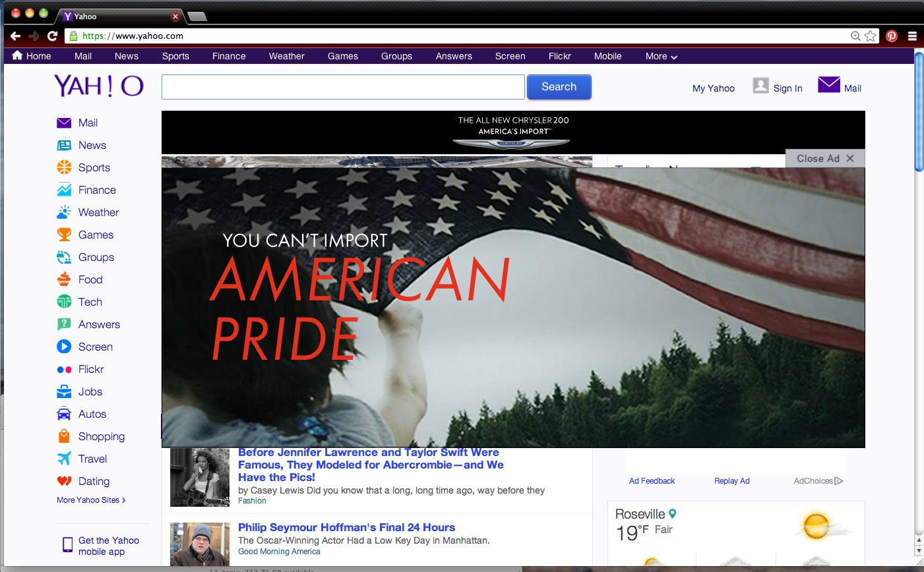This screenshot has width=924, height=572.
Task: Click the Finance chart icon in the sidebar
Action: (x=64, y=190)
